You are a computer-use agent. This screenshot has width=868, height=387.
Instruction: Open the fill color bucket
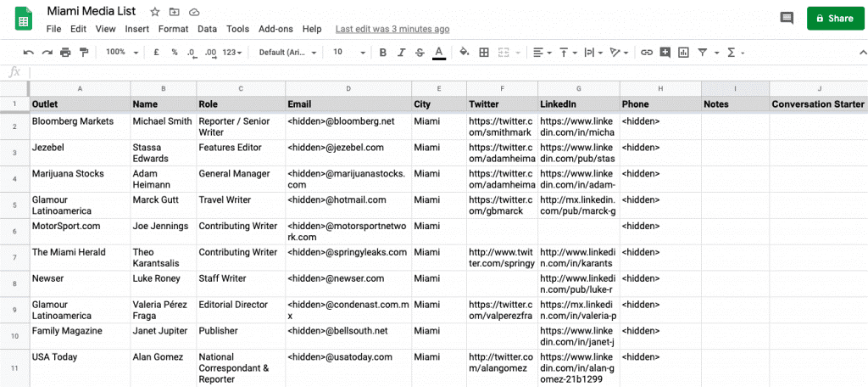click(x=464, y=53)
